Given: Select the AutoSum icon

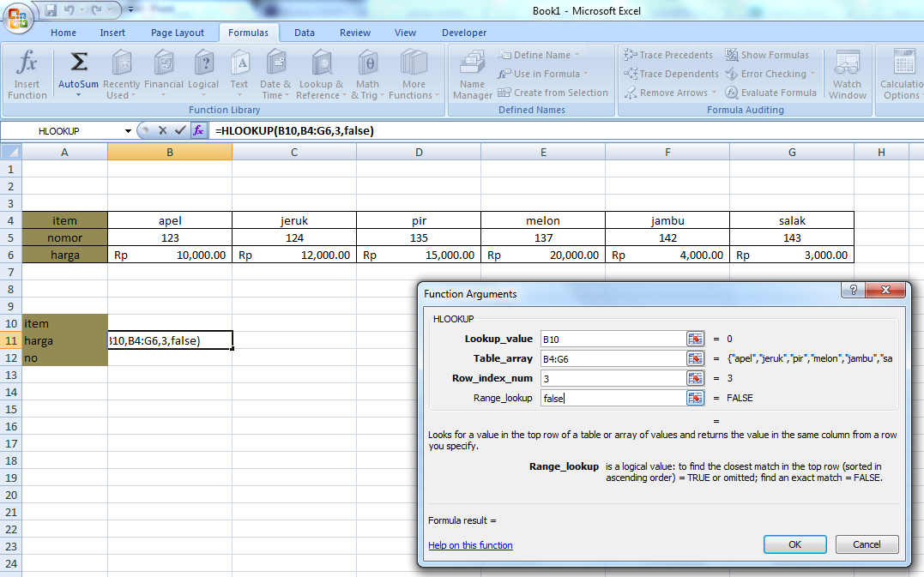Looking at the screenshot, I should [x=78, y=63].
